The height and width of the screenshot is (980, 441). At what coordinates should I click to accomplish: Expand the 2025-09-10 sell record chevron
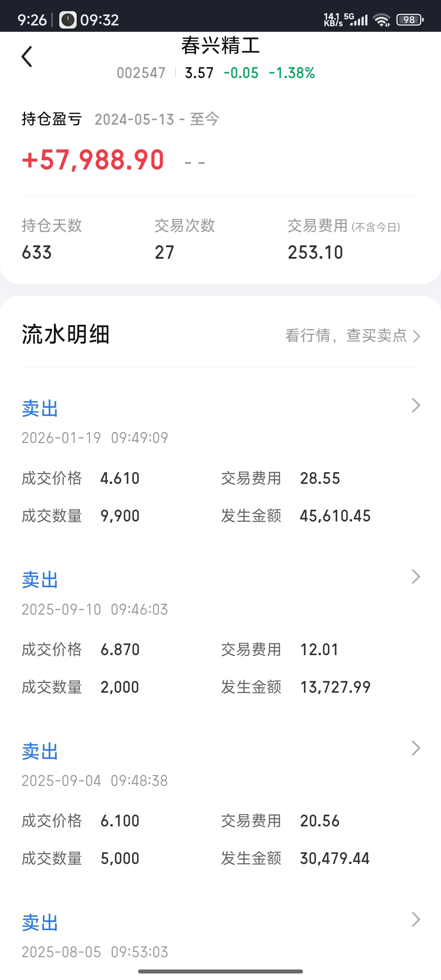coord(416,577)
